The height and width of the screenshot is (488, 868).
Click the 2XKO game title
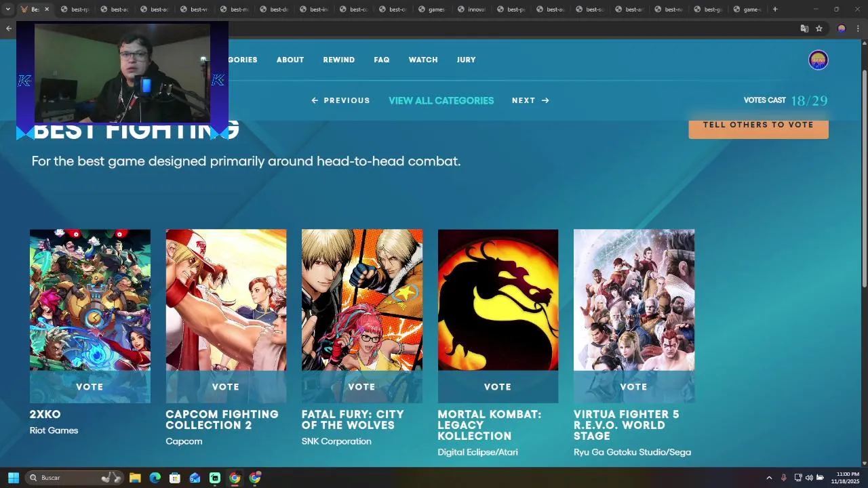point(45,414)
